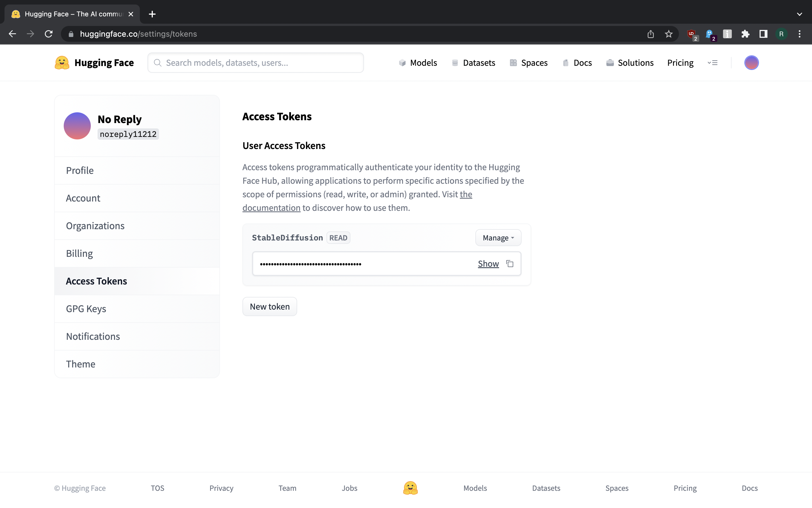
Task: Go to Models in top navigation
Action: coord(418,63)
